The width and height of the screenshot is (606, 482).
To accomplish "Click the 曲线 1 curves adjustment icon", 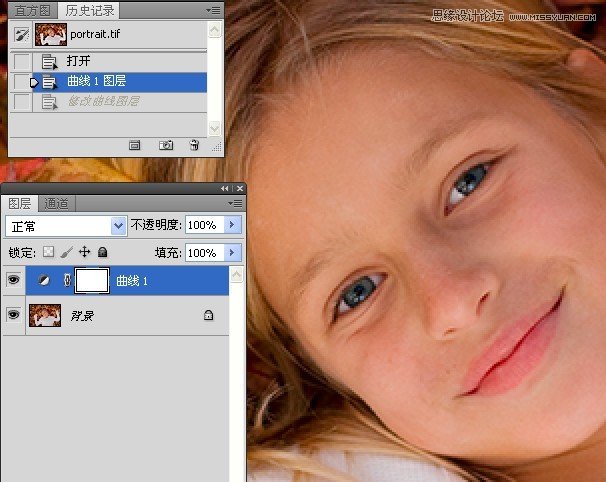I will click(x=44, y=280).
